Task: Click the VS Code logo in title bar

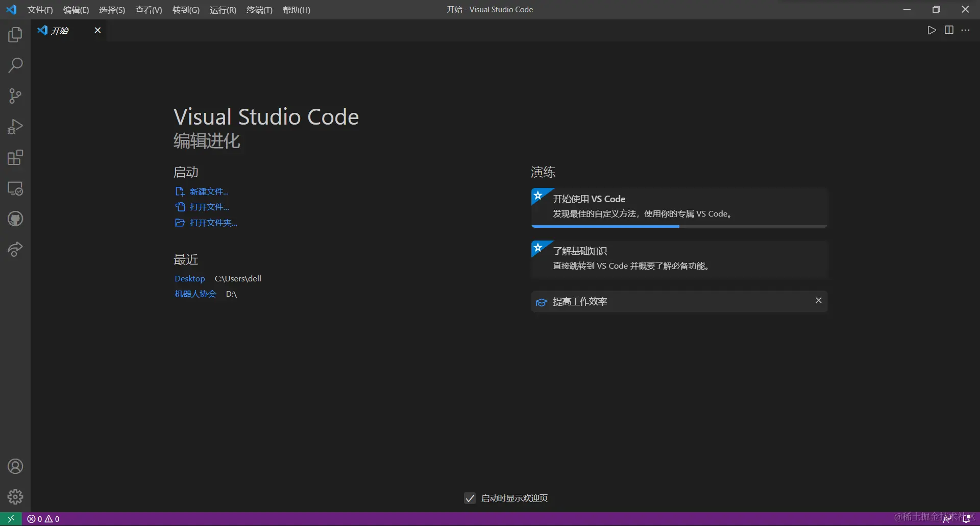Action: tap(11, 10)
